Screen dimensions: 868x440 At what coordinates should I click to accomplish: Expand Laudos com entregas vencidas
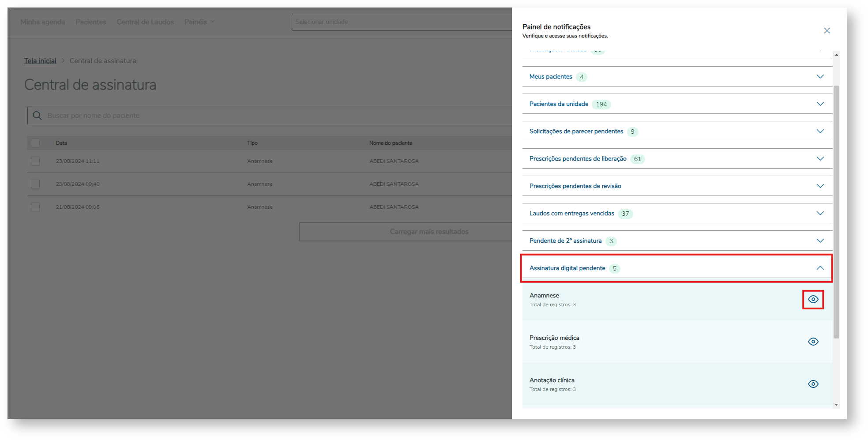pos(820,214)
